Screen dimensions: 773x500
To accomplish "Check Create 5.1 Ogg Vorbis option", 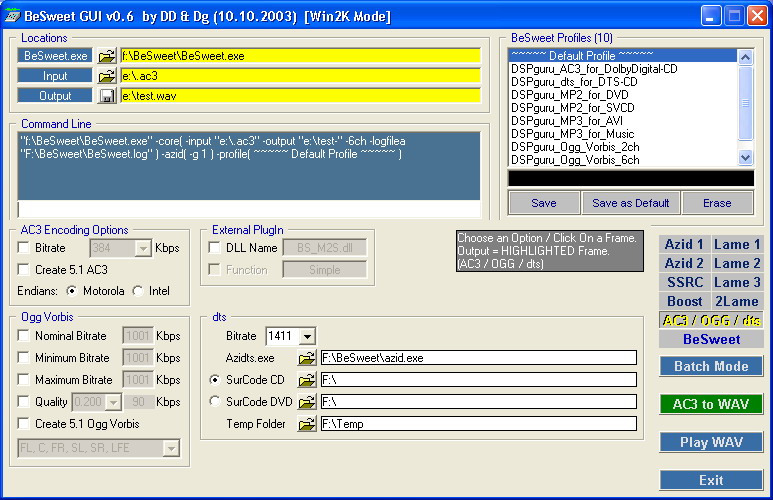I will click(23, 423).
